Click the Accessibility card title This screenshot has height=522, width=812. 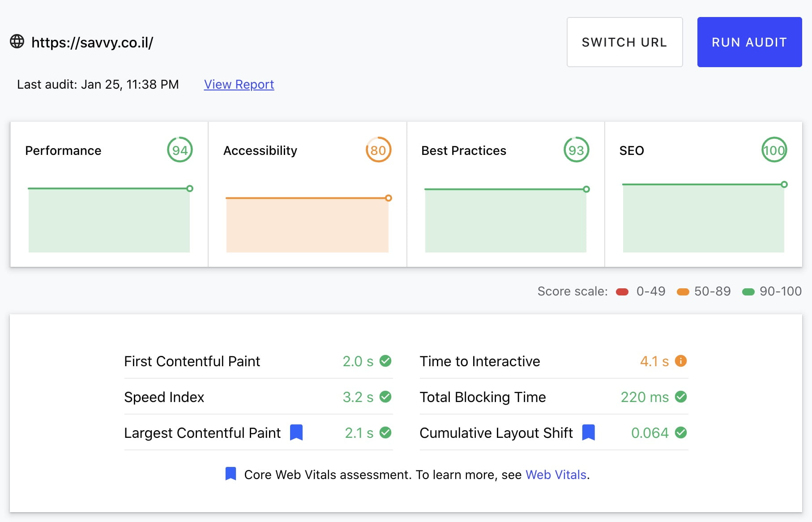pos(260,150)
